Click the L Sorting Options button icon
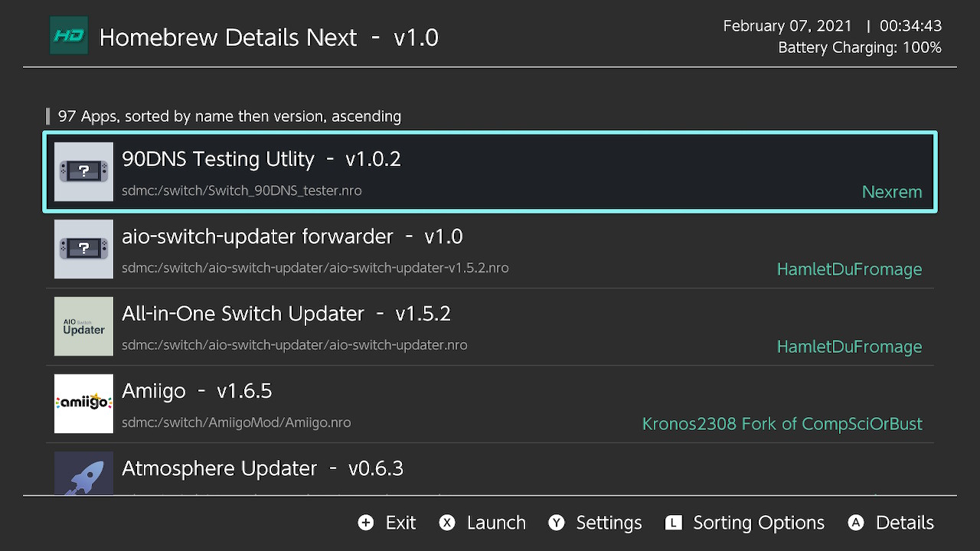This screenshot has width=980, height=551. click(674, 523)
